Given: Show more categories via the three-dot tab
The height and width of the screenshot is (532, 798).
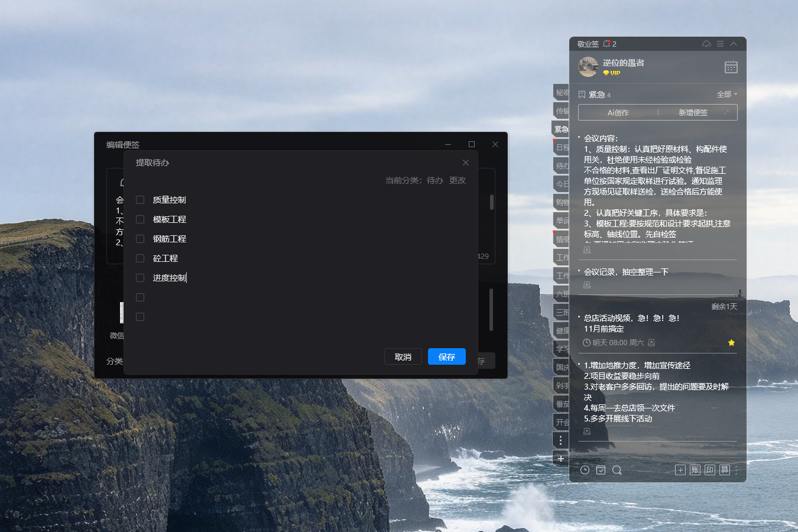Looking at the screenshot, I should pos(561,440).
